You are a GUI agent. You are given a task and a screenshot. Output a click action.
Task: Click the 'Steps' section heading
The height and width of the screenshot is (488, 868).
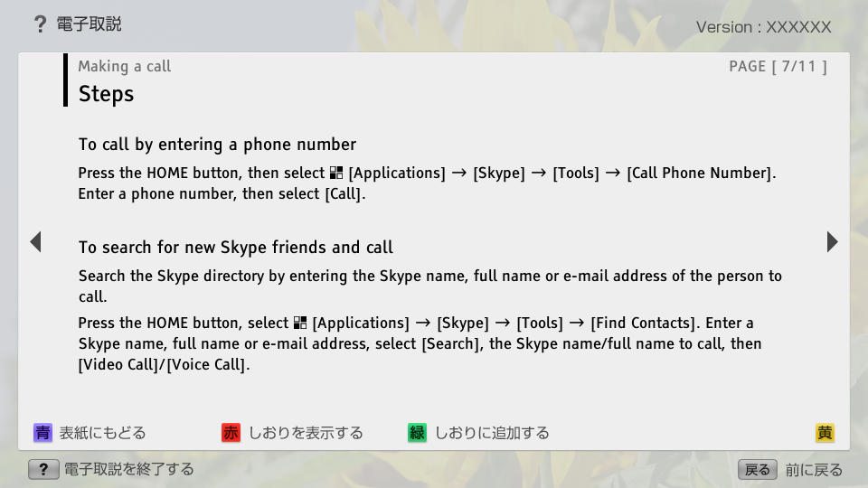106,94
